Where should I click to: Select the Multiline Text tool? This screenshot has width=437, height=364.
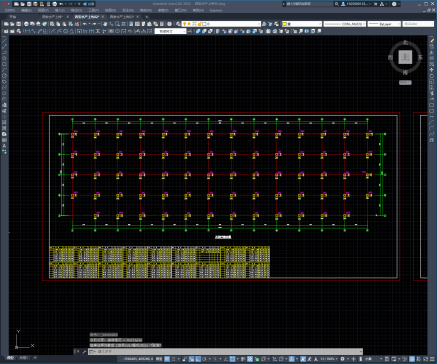coord(4,146)
